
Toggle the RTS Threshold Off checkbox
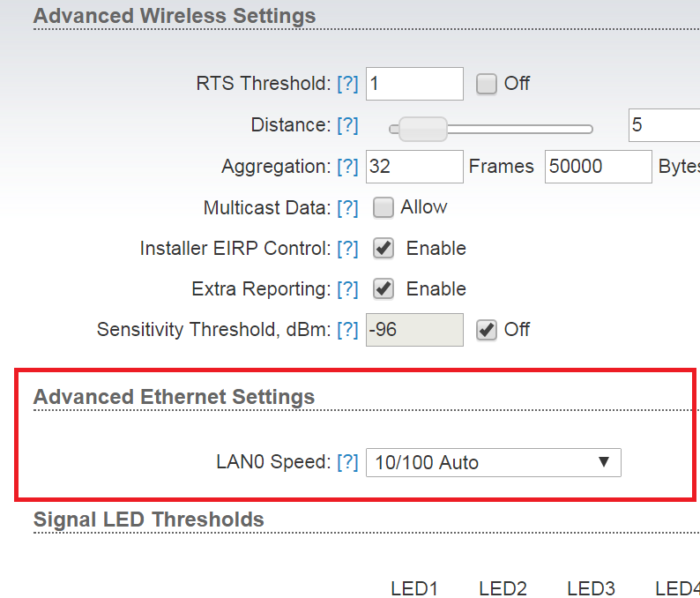pos(487,84)
